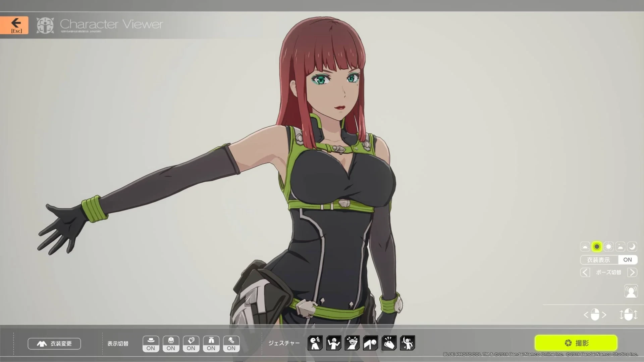Select the moon night lighting preset
The height and width of the screenshot is (362, 644).
[x=632, y=247]
